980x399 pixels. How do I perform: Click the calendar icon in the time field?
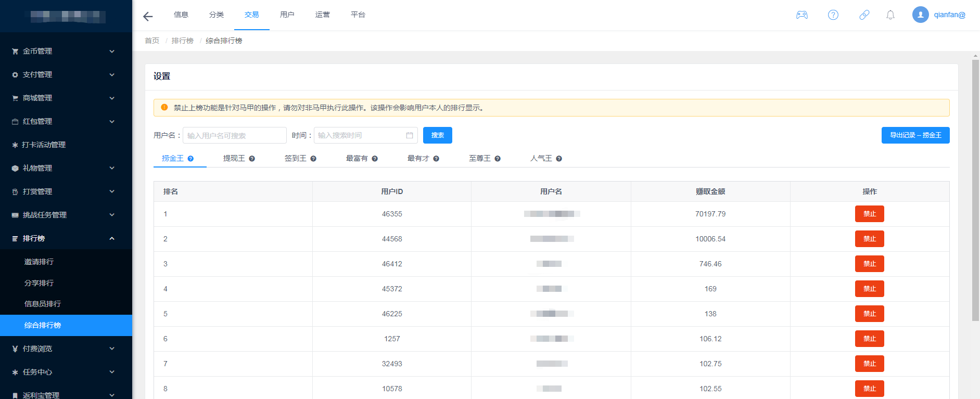pyautogui.click(x=410, y=135)
